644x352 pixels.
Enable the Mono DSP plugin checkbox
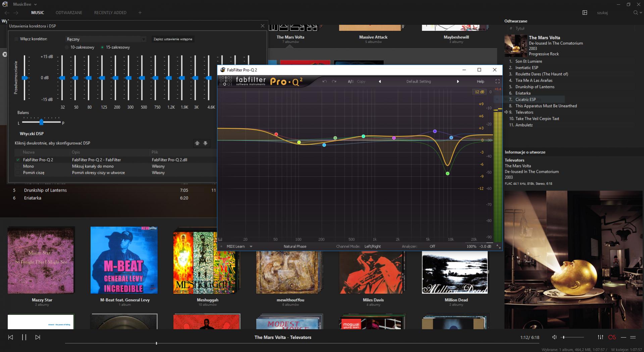[x=18, y=166]
